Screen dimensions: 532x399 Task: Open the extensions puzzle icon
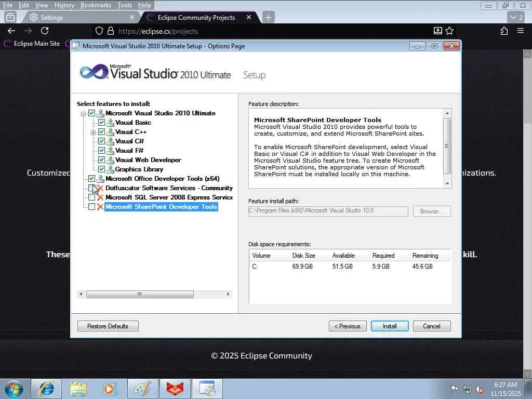(x=504, y=31)
